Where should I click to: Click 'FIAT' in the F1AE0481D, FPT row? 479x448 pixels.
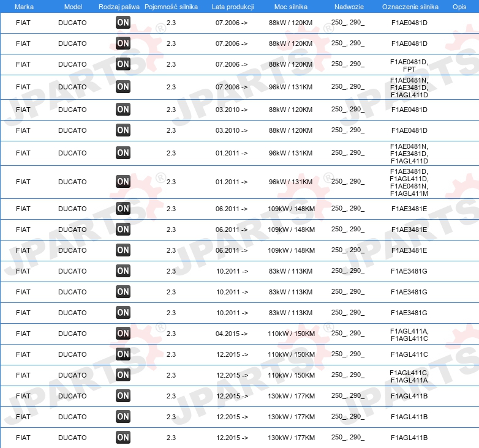click(23, 64)
